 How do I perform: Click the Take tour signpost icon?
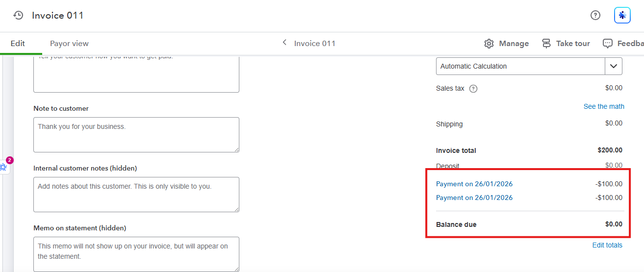coord(546,44)
